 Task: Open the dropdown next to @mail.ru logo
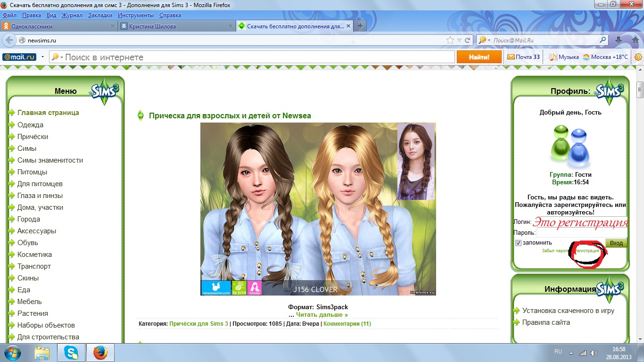tap(42, 57)
